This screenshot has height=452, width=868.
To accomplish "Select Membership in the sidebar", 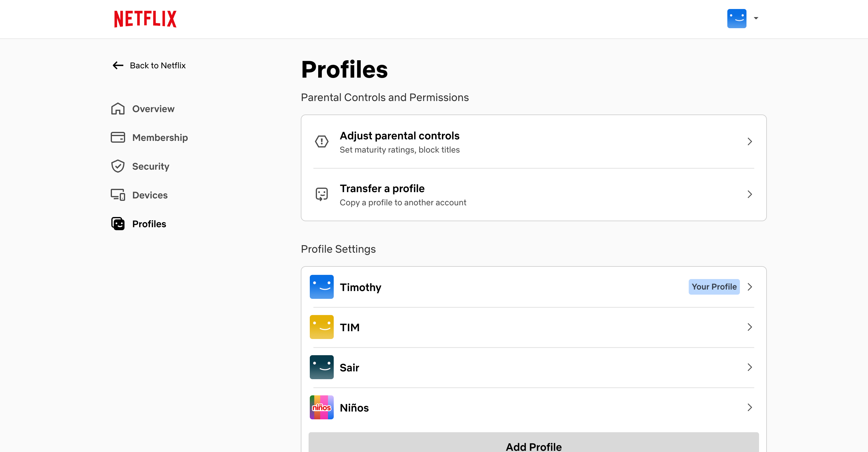I will pos(160,137).
